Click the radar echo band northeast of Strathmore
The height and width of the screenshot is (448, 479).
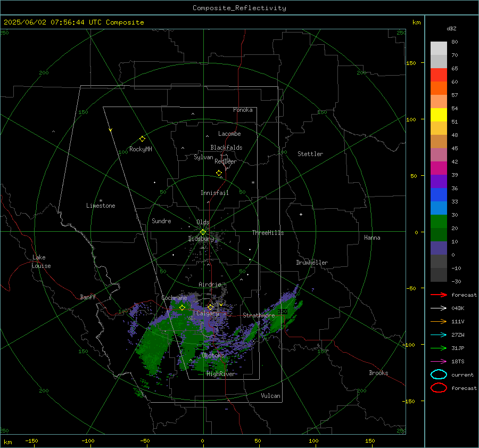click(283, 312)
